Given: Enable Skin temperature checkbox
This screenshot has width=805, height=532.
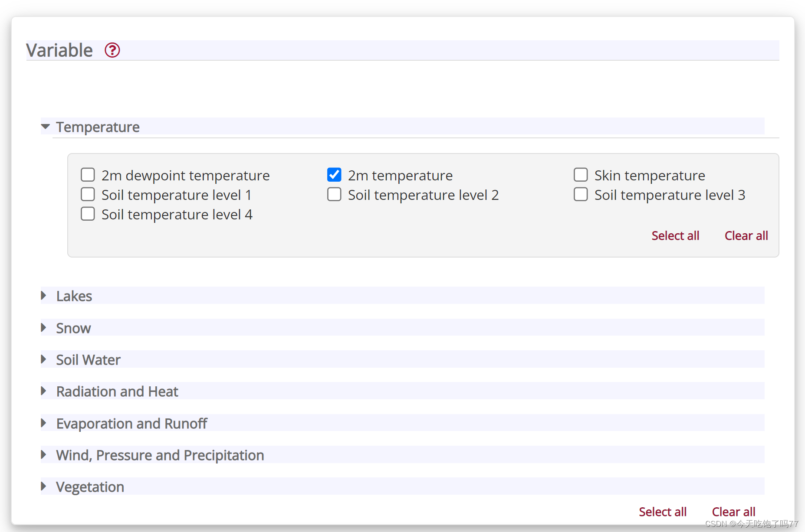Looking at the screenshot, I should tap(581, 175).
